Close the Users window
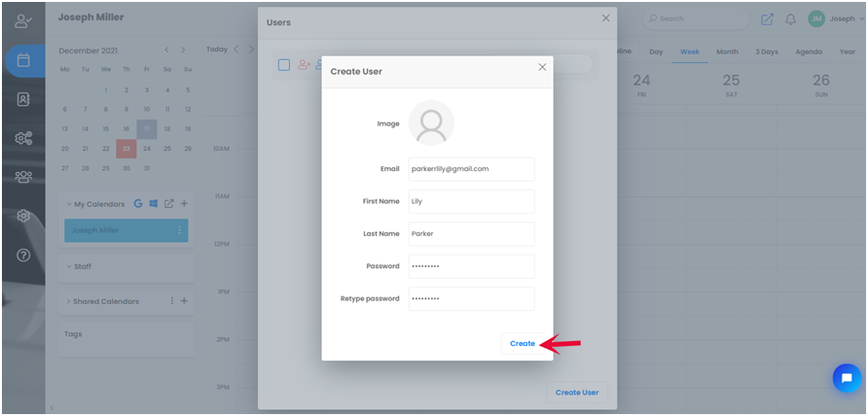This screenshot has width=868, height=416. click(x=605, y=18)
